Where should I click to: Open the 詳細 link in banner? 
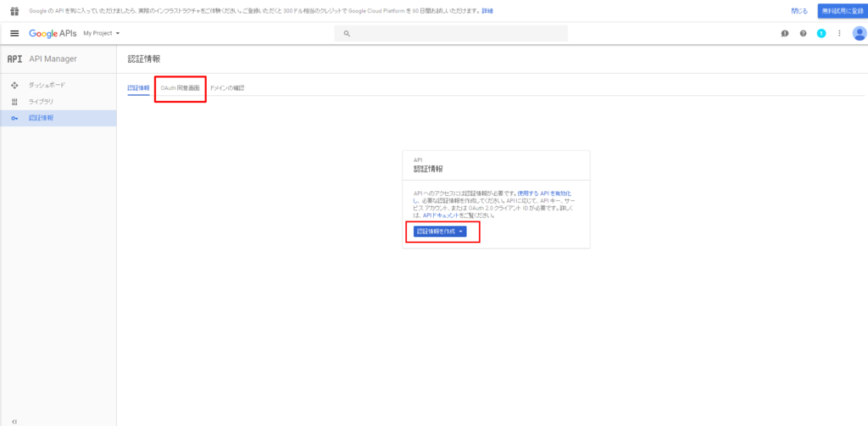click(x=487, y=10)
